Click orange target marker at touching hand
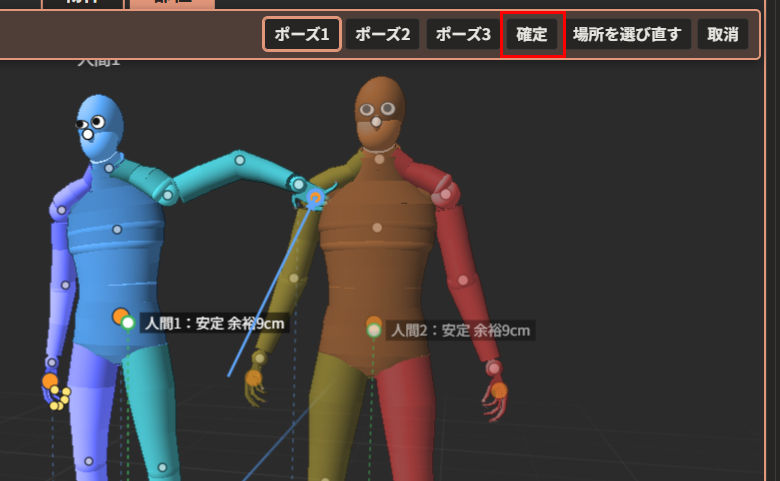 tap(315, 198)
